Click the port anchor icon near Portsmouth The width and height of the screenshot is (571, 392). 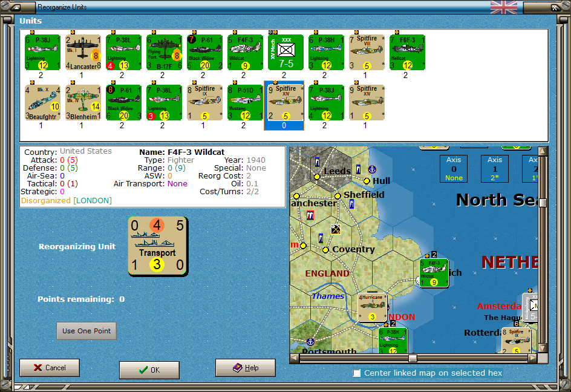[310, 342]
